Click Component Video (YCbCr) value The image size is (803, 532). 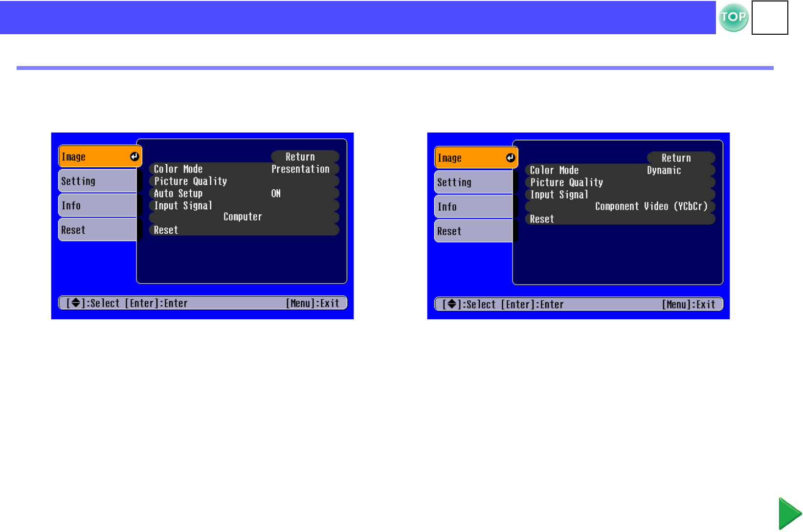click(651, 206)
